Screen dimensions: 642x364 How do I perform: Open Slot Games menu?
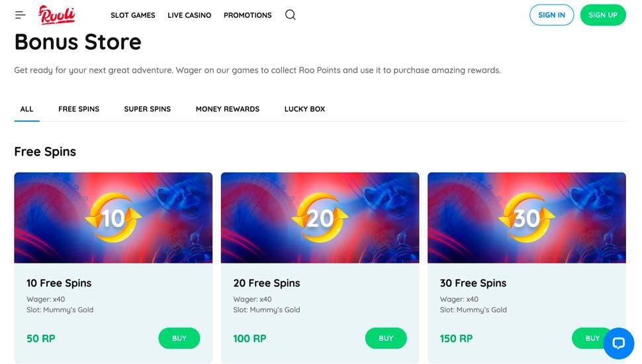pos(133,15)
